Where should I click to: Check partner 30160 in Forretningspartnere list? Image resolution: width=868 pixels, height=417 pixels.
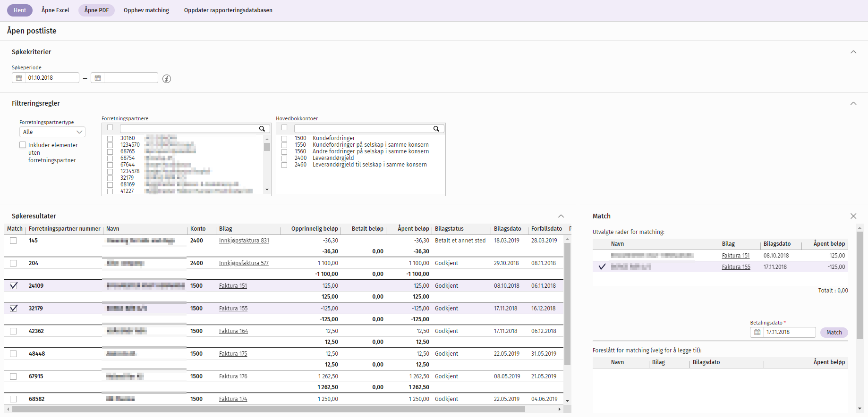coord(110,139)
